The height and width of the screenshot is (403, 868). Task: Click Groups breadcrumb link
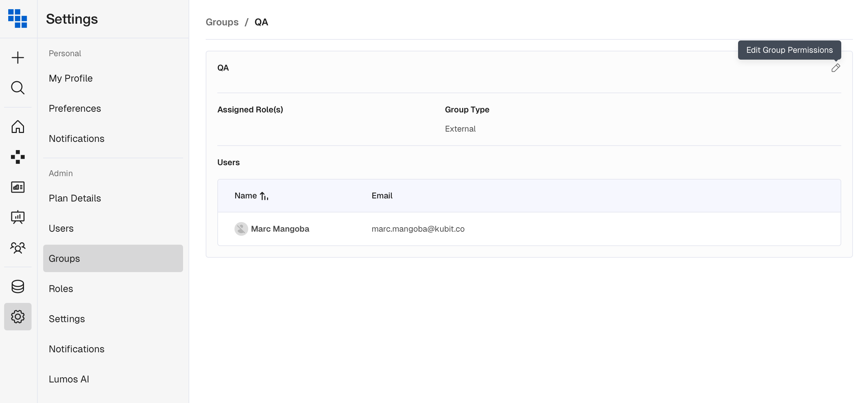tap(222, 22)
